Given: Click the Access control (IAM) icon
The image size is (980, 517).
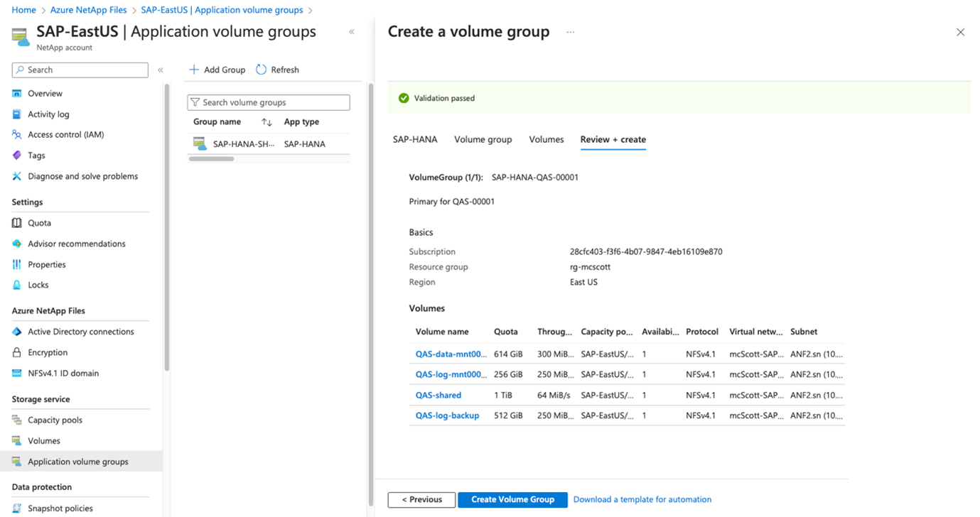Looking at the screenshot, I should pyautogui.click(x=17, y=134).
